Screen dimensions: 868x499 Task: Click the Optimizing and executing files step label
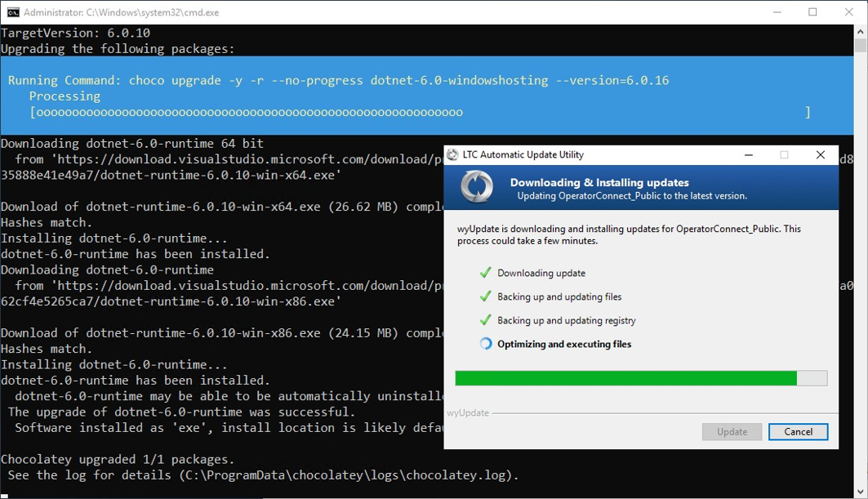click(564, 344)
